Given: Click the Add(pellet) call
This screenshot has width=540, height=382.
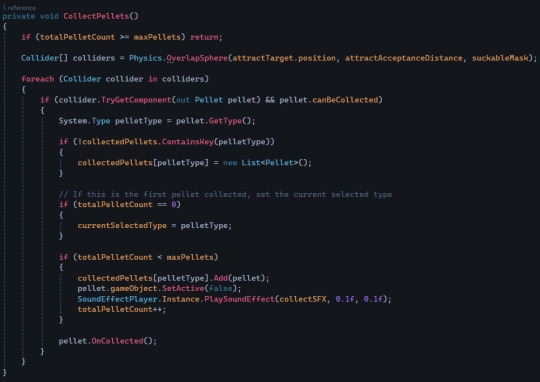Looking at the screenshot, I should (x=239, y=278).
